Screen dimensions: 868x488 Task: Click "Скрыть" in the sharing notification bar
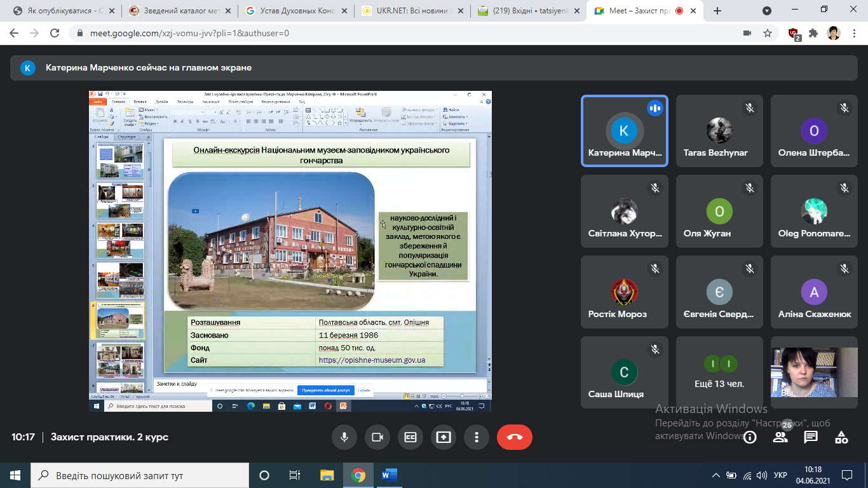pos(364,390)
